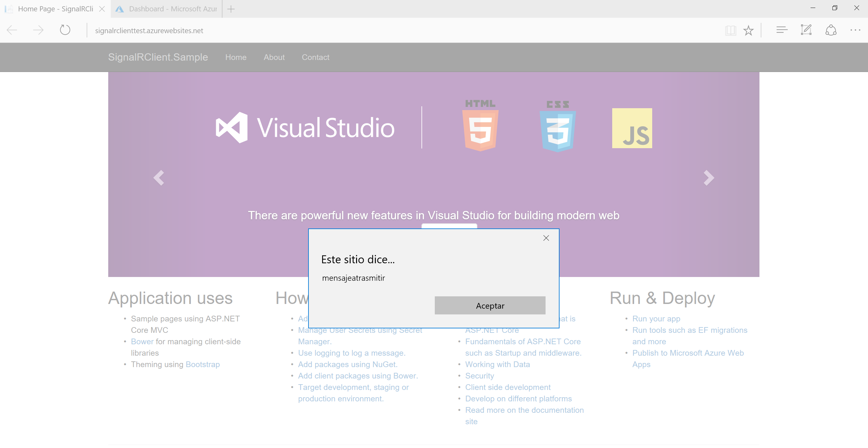Click the browser refresh icon
The image size is (868, 448).
[x=65, y=30]
